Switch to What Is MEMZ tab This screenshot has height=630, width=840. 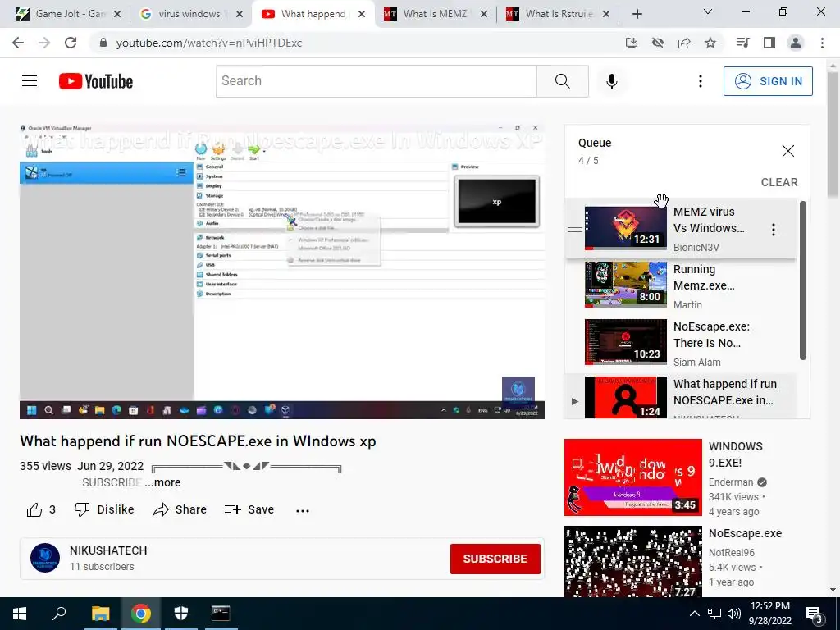pos(434,14)
